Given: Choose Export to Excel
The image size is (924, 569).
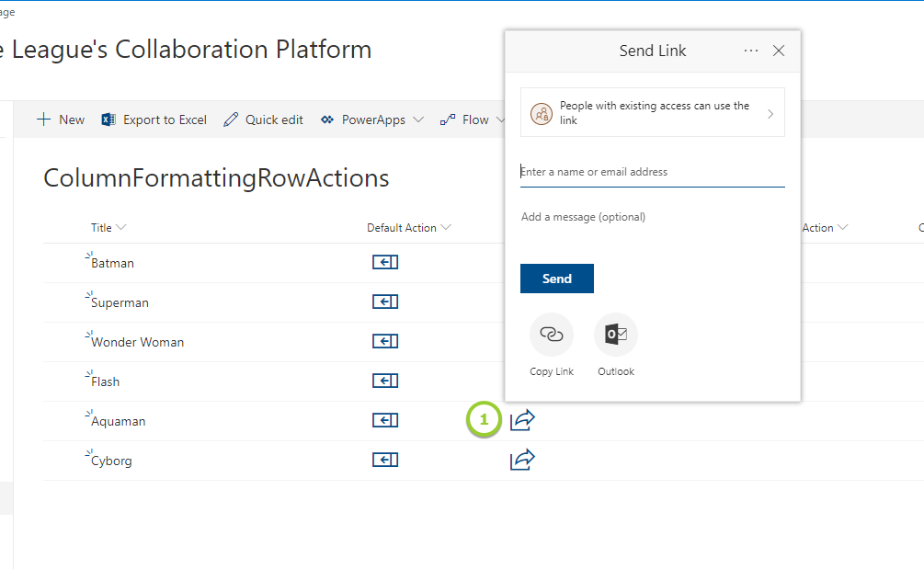Looking at the screenshot, I should [154, 119].
